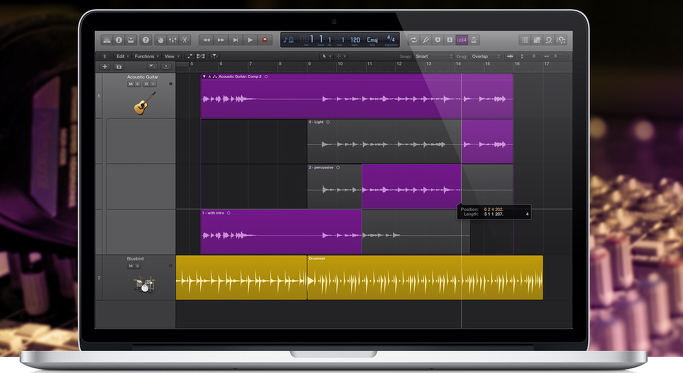Mute the Acoustic Guitar track

click(x=130, y=84)
